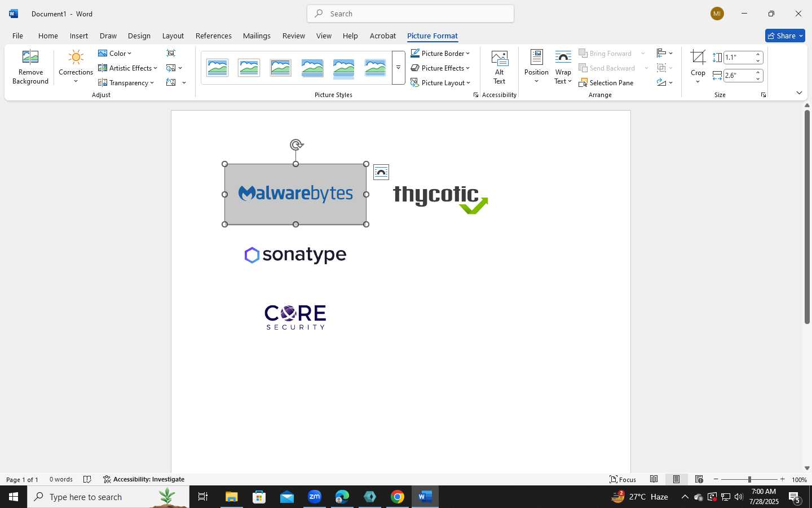Open the Format Picture dialog launcher in Picture Styles
812x508 pixels.
click(x=476, y=95)
